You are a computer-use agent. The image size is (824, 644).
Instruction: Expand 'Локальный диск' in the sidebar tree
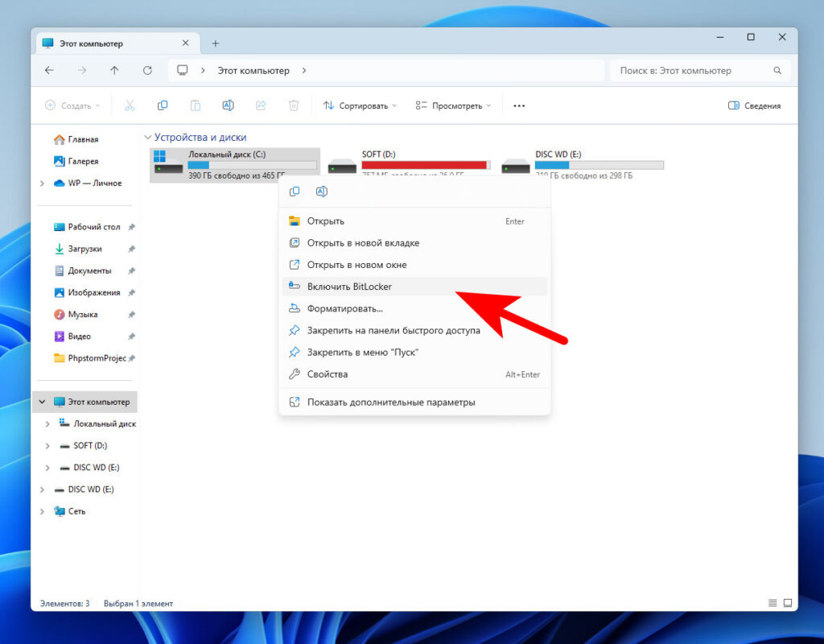(47, 423)
